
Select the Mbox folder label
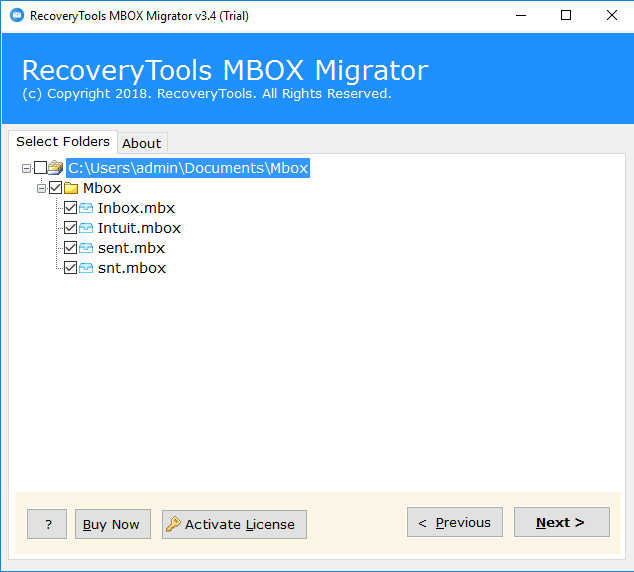click(102, 188)
